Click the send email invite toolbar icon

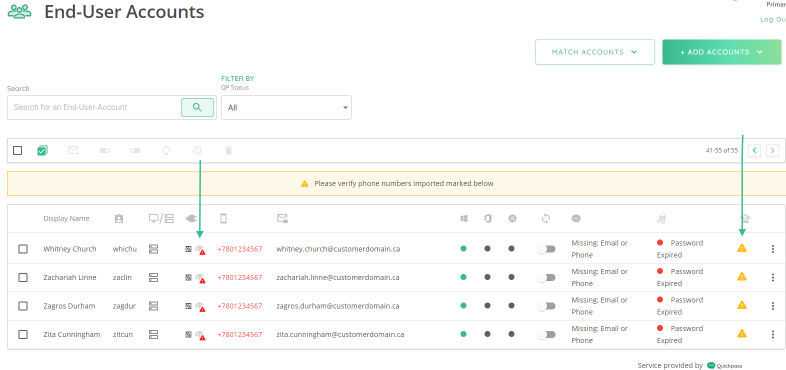[x=74, y=150]
